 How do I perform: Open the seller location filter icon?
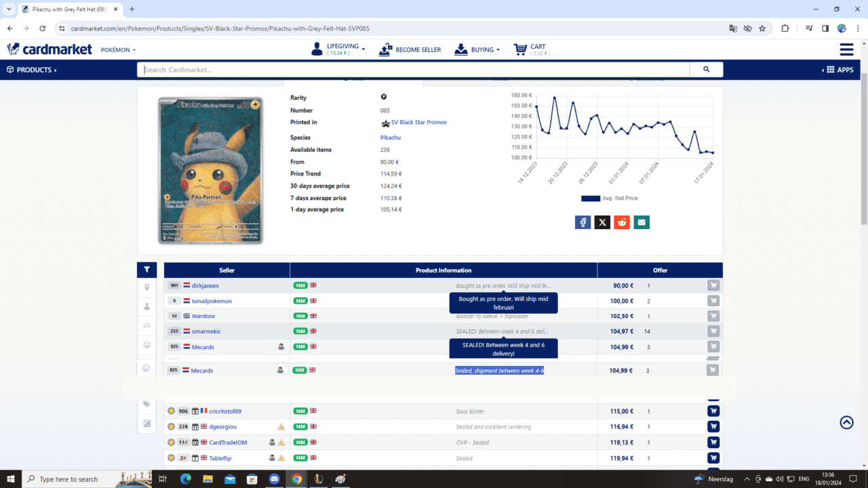(x=146, y=287)
